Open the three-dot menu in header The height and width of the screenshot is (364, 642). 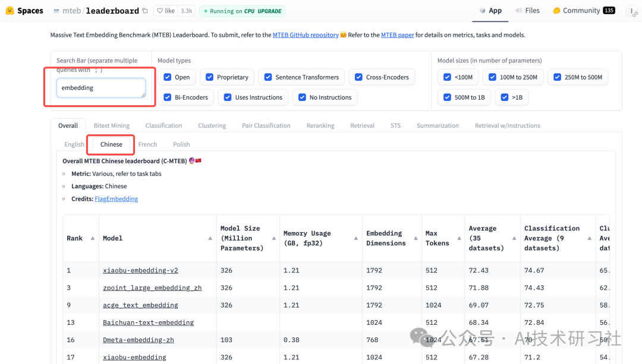(631, 11)
